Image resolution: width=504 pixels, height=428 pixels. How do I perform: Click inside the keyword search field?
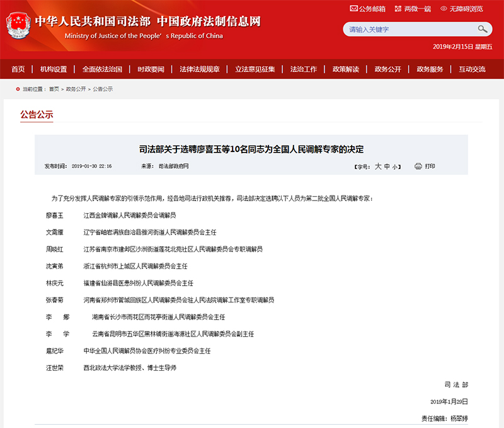click(x=409, y=30)
